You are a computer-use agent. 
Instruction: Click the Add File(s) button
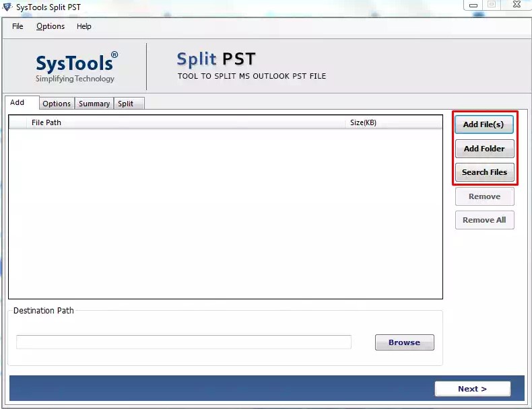484,124
